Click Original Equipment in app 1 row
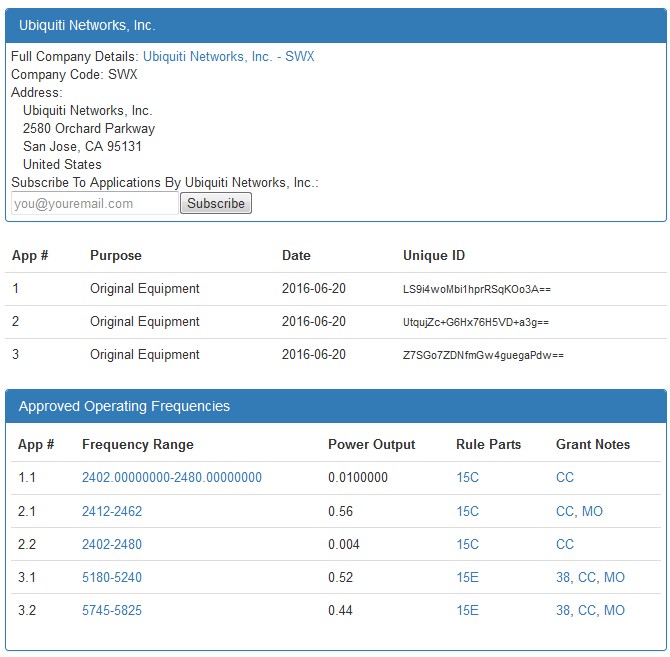670x657 pixels. 145,289
